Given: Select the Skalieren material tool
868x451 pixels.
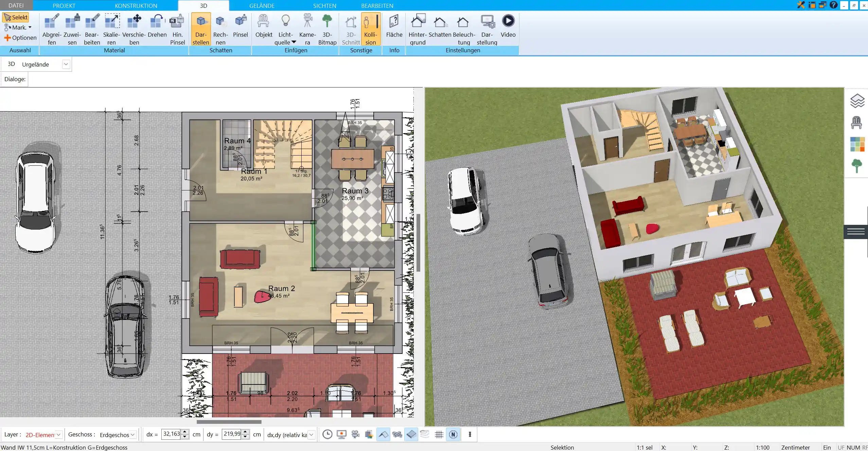Looking at the screenshot, I should (112, 29).
